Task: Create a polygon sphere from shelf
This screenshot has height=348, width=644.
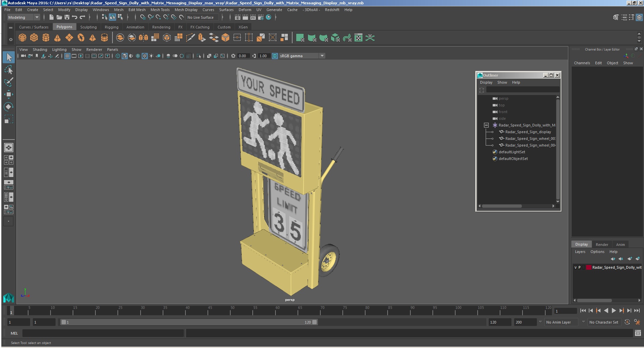Action: point(22,38)
